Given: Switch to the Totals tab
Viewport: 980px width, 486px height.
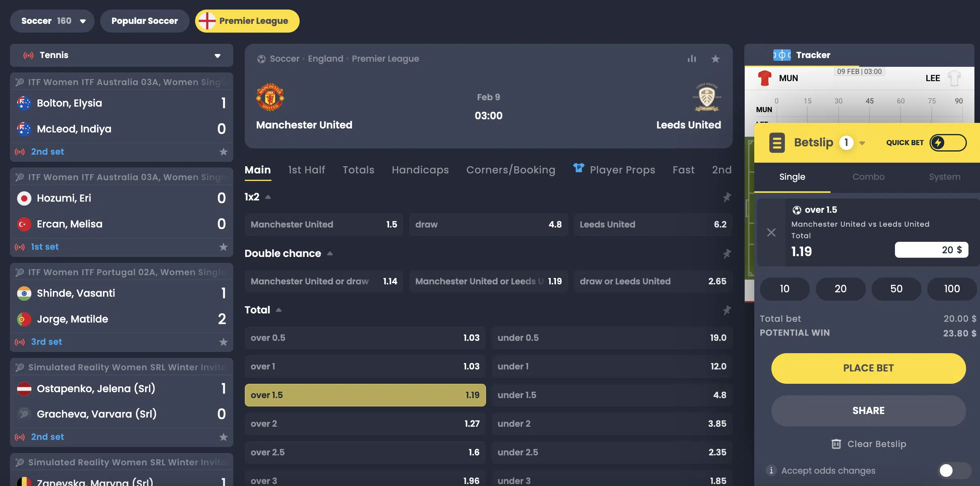Looking at the screenshot, I should 358,170.
